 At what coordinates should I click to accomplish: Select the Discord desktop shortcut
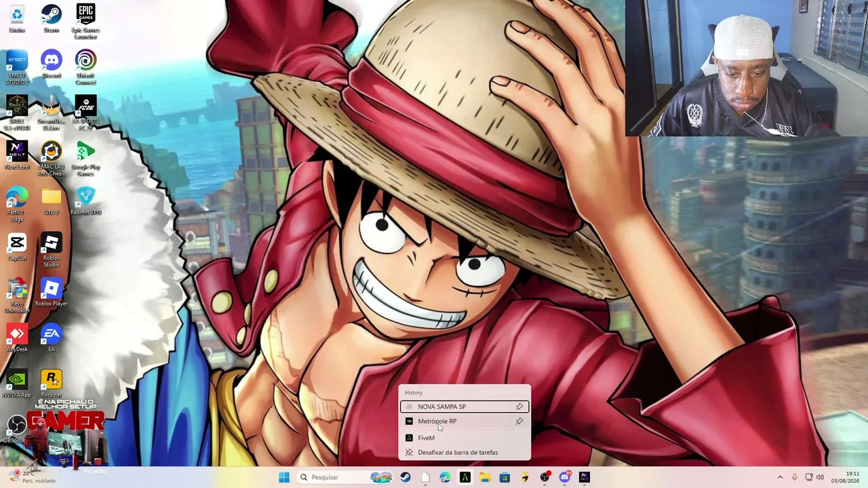pos(51,64)
